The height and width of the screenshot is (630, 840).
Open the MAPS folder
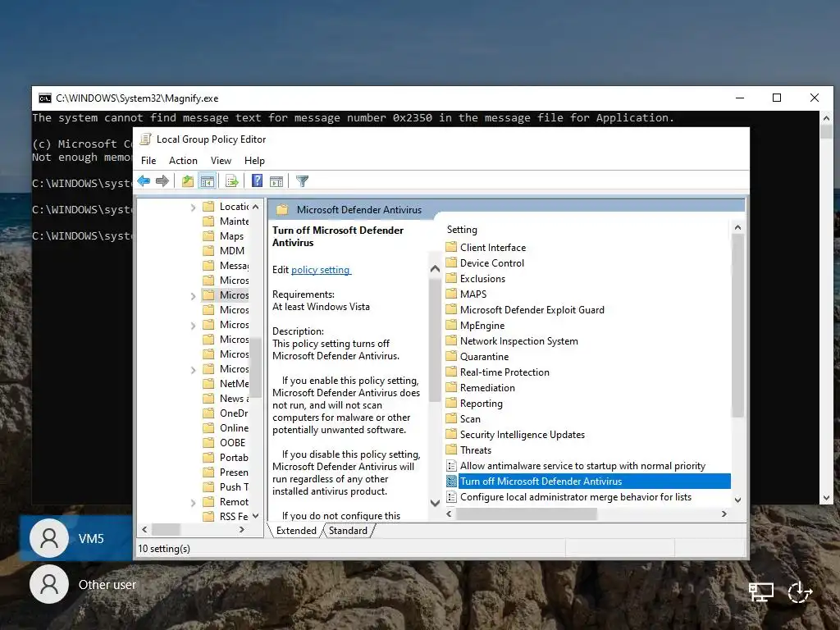[467, 294]
